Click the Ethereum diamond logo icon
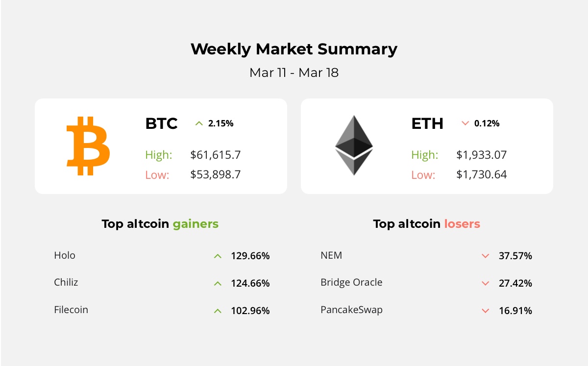The width and height of the screenshot is (588, 366). click(x=354, y=146)
